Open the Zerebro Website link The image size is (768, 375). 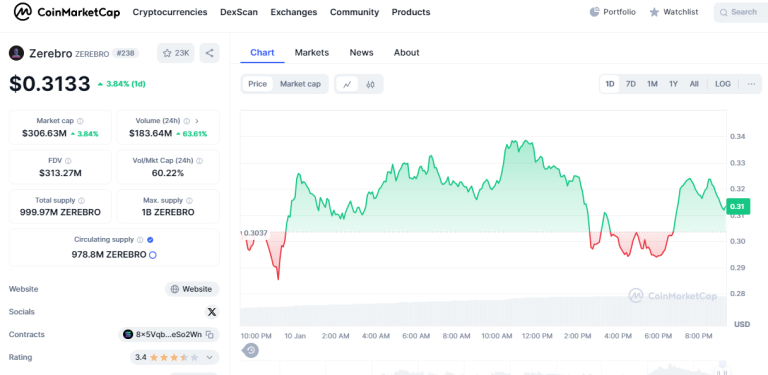coord(192,289)
